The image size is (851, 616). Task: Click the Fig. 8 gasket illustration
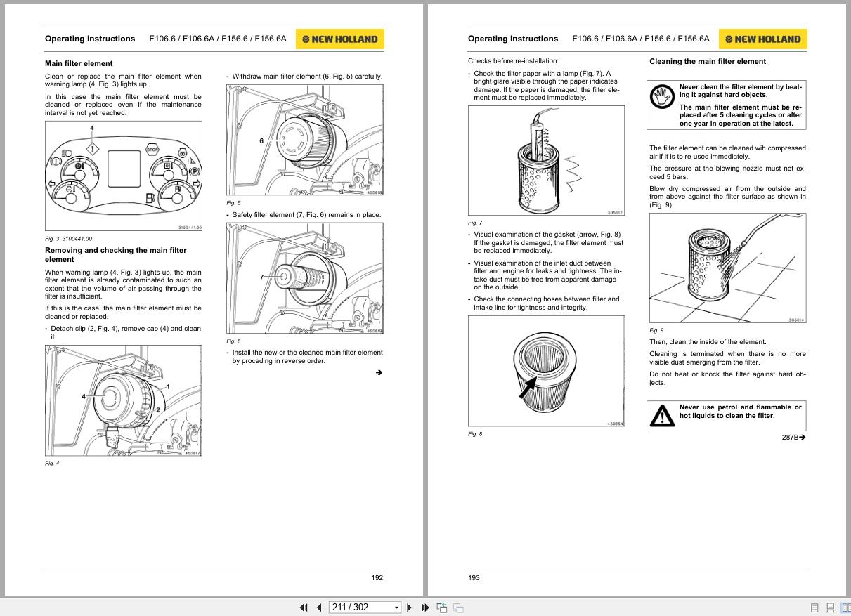pyautogui.click(x=546, y=371)
